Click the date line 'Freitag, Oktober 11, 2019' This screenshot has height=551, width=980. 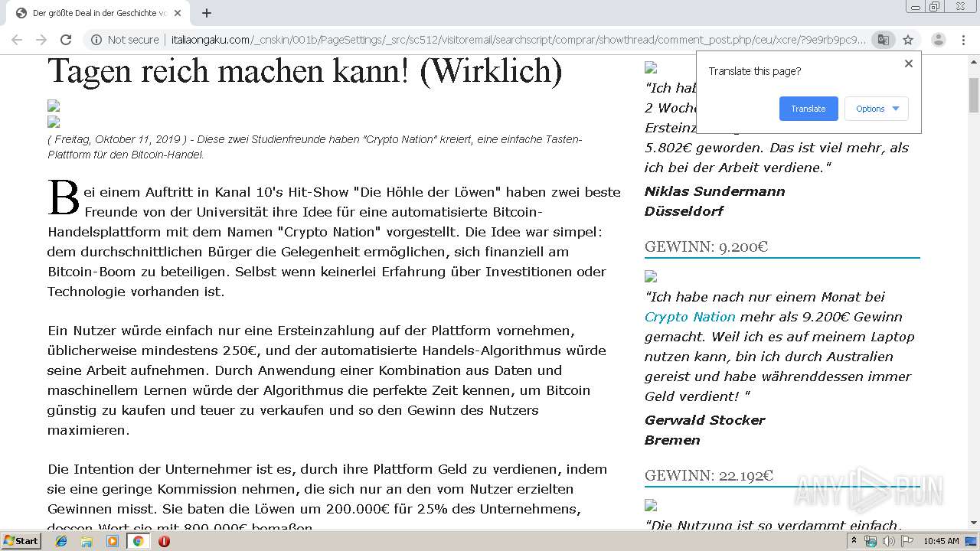[x=117, y=139]
